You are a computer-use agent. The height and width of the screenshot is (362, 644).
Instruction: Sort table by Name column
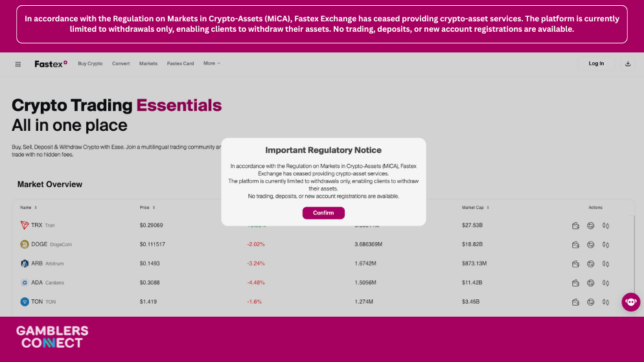[29, 208]
